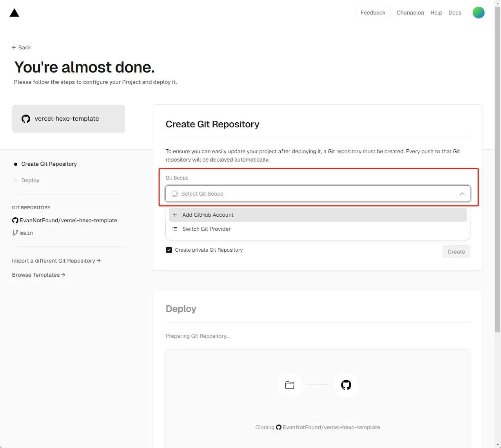501x448 pixels.
Task: Click the large GitHub icon in the Deploy panel
Action: coord(346,385)
